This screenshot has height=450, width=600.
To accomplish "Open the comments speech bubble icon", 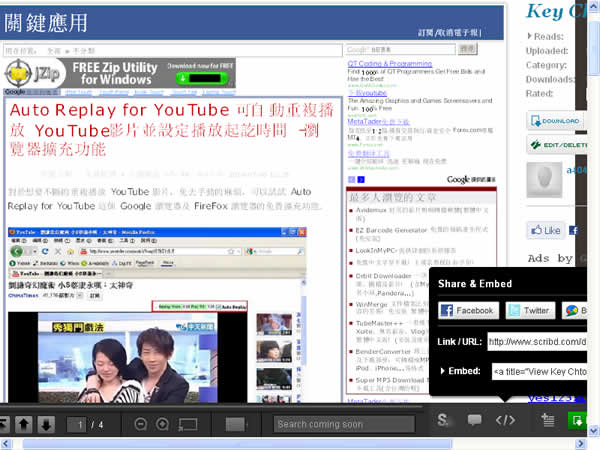I will click(x=475, y=420).
